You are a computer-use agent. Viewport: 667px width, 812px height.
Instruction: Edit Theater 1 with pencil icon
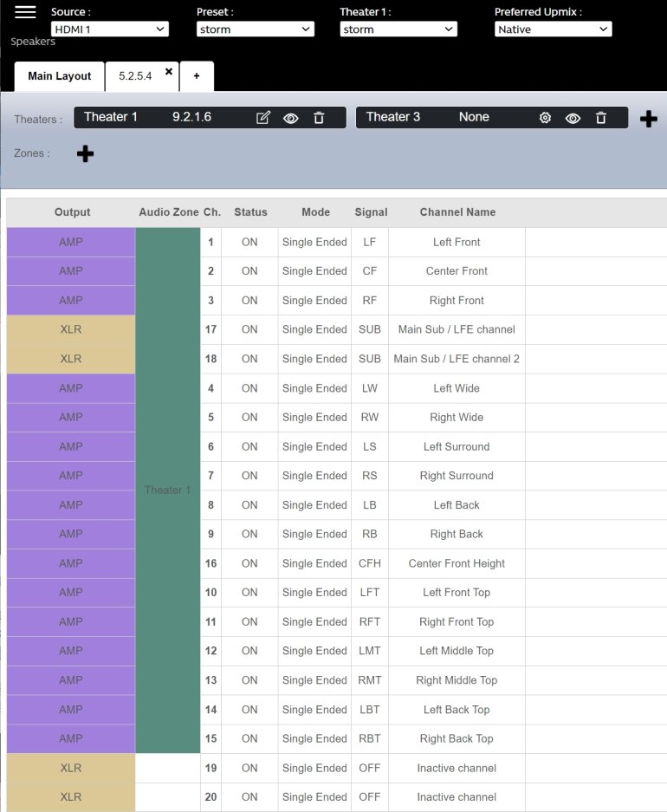point(263,118)
